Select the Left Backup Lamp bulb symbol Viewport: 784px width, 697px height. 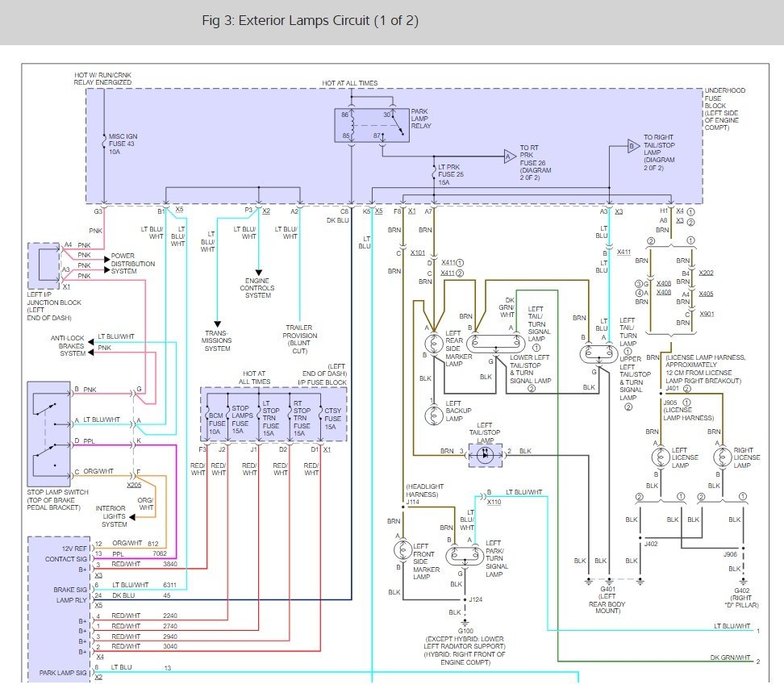[433, 415]
